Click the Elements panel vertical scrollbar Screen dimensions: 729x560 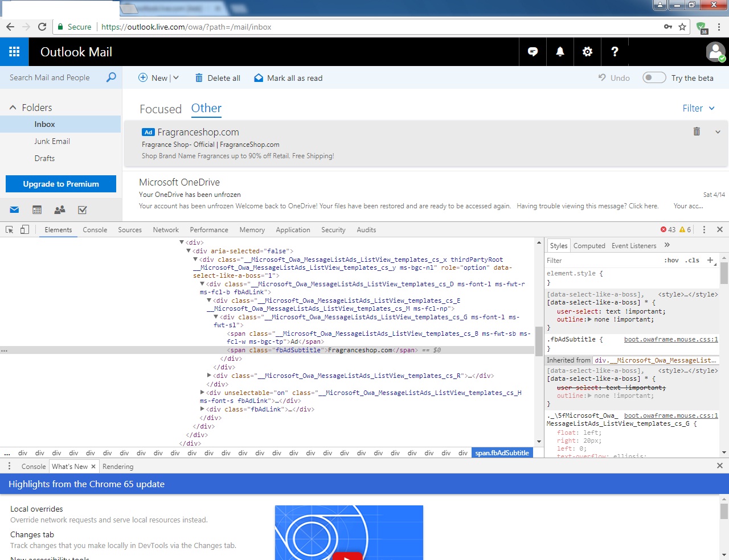coord(539,341)
